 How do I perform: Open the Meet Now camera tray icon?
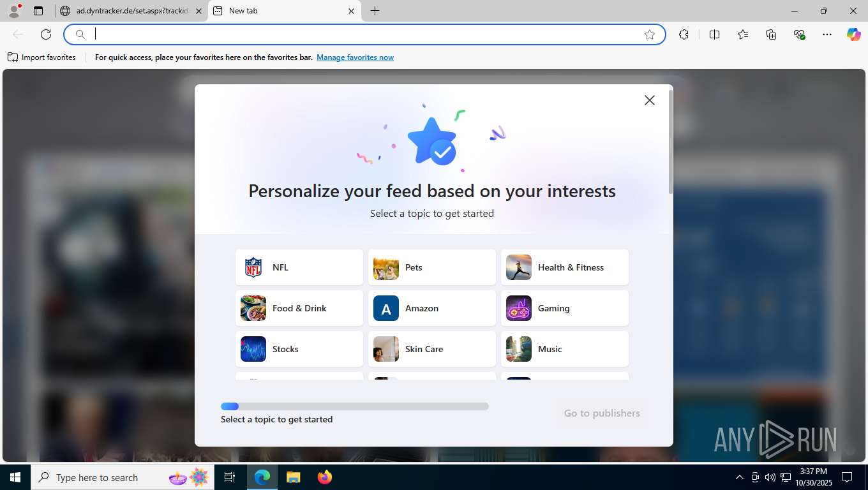click(x=755, y=477)
